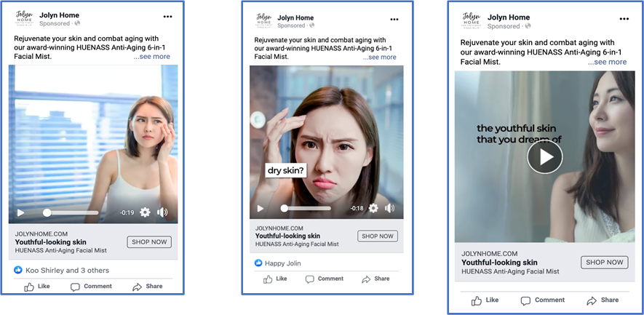The height and width of the screenshot is (315, 644).
Task: Open the Jolyn Home page name on second ad
Action: point(295,17)
